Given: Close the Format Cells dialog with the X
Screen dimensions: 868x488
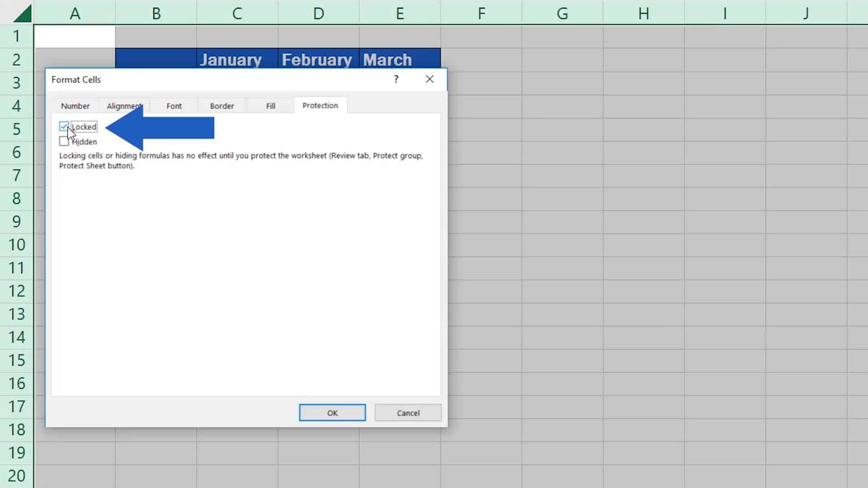Looking at the screenshot, I should (x=429, y=79).
